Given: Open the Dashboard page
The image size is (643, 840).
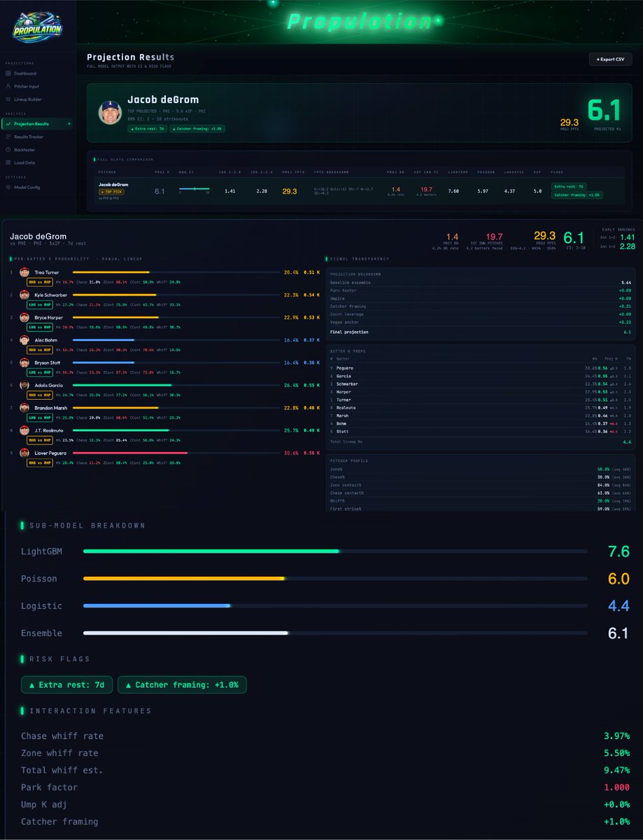Looking at the screenshot, I should (x=37, y=73).
